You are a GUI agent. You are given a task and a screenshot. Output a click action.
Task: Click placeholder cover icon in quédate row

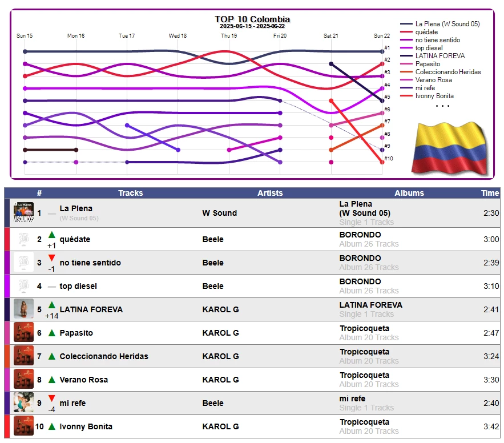pos(23,239)
